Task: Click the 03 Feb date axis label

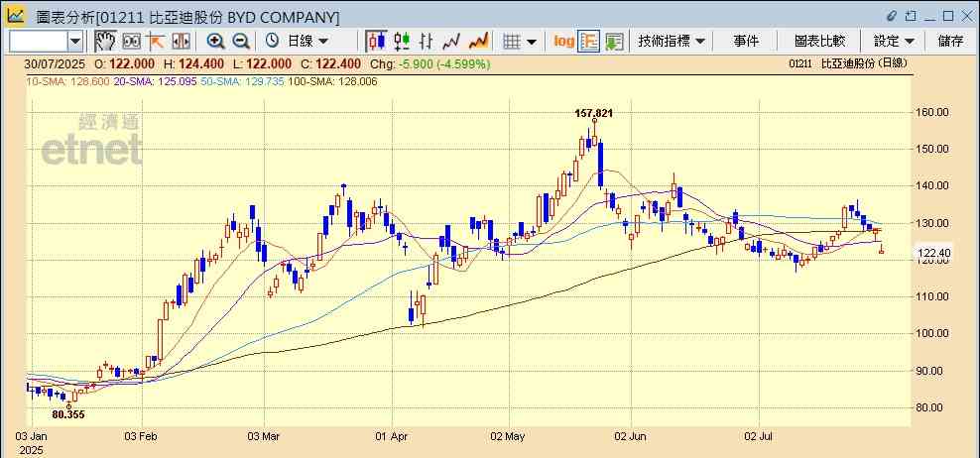Action: click(x=142, y=435)
